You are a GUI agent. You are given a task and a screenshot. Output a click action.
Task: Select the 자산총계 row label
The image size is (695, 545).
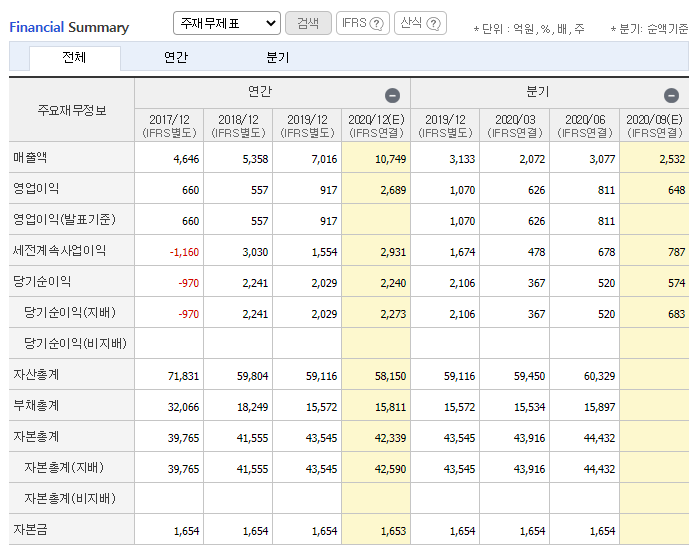coord(36,374)
